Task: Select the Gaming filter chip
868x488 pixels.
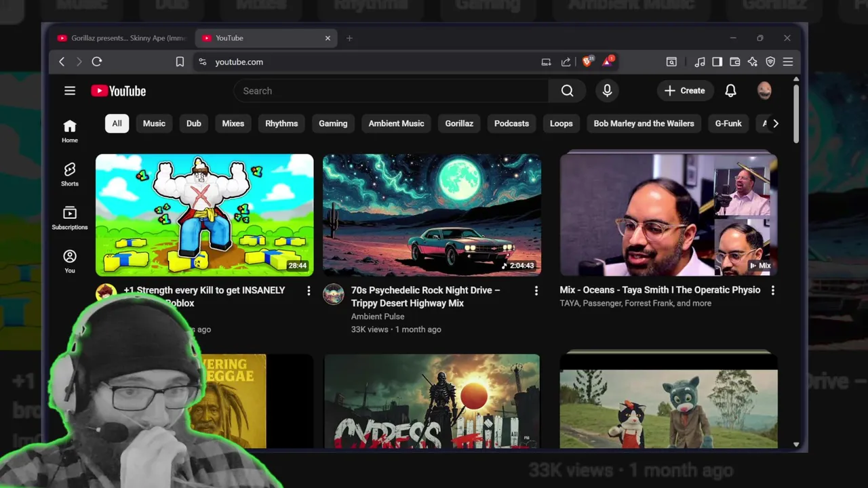Action: tap(333, 123)
